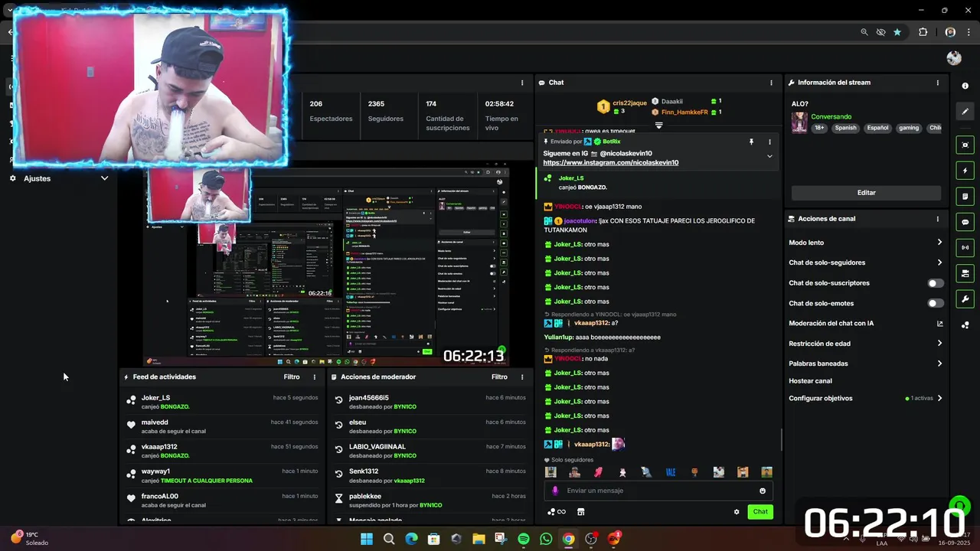The width and height of the screenshot is (980, 551).
Task: Open Feed de actividades three-dot menu
Action: coord(314,377)
